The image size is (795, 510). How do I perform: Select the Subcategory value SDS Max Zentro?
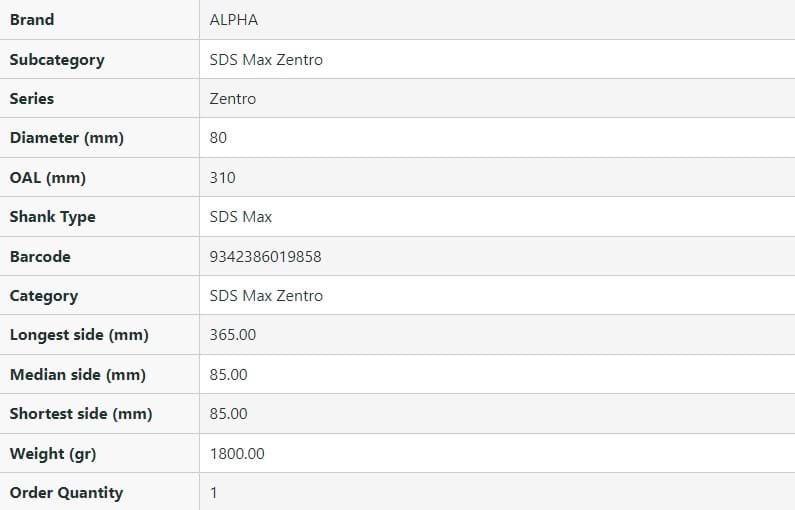coord(266,60)
